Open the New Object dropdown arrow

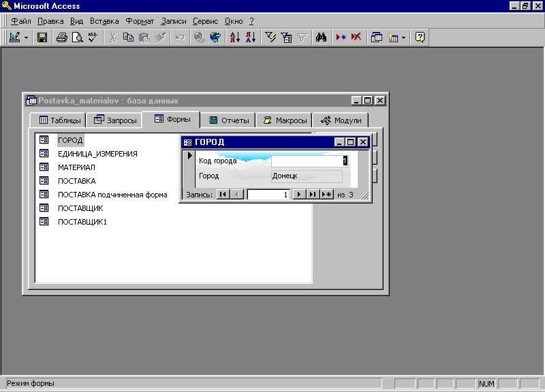tap(403, 37)
